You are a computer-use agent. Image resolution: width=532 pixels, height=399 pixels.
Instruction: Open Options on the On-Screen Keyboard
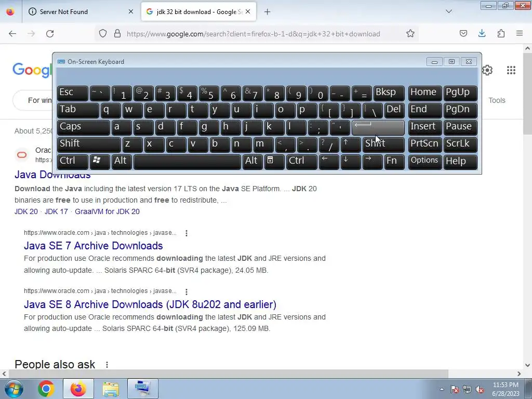(x=425, y=162)
